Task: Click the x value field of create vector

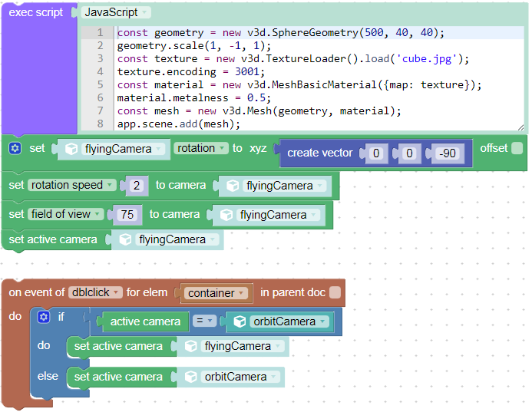Action: pos(376,153)
